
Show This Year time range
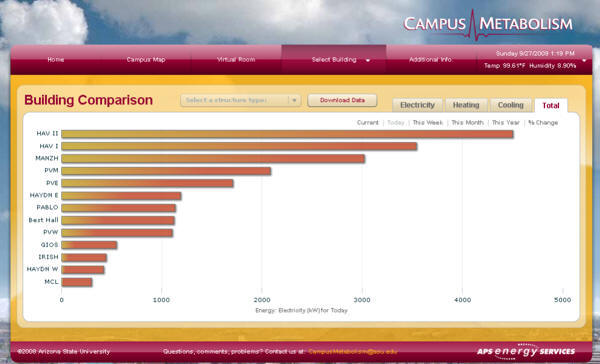(505, 122)
